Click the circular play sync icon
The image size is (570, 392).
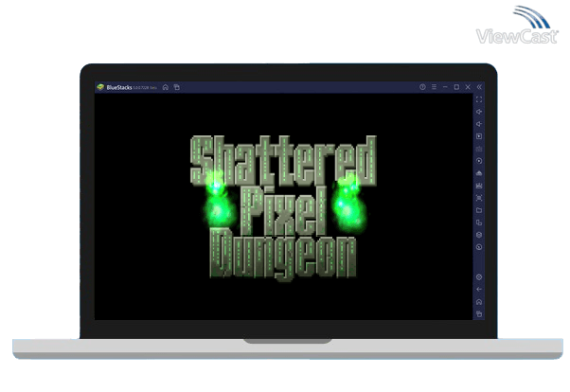click(x=479, y=161)
